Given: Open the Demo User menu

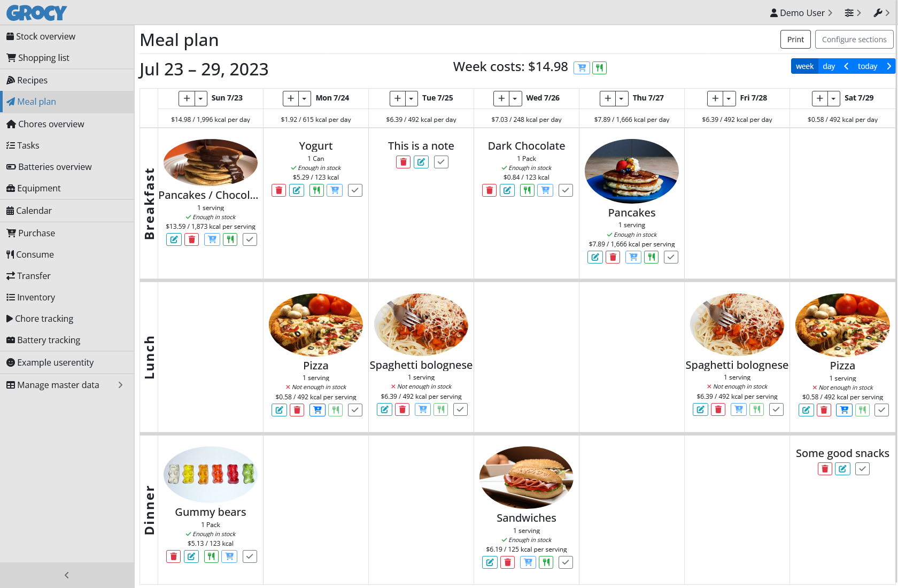Looking at the screenshot, I should coord(801,13).
